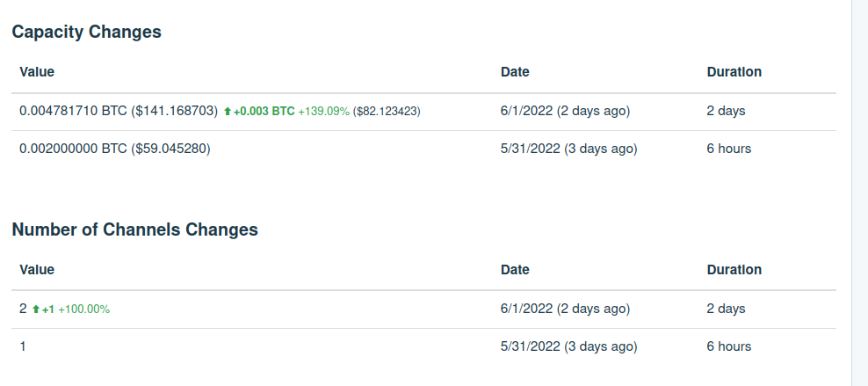Select the Duration header in Channels Changes table
868x386 pixels.
click(x=734, y=269)
